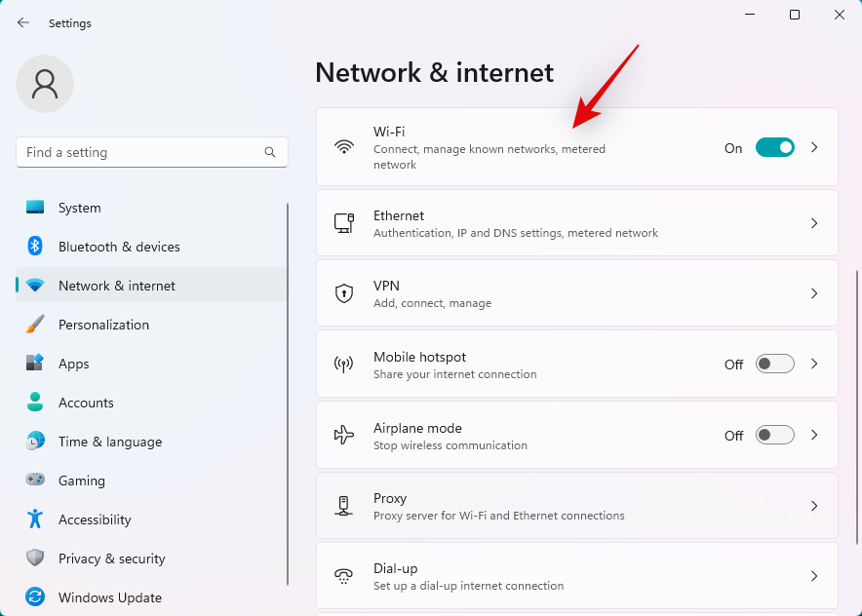Expand the Ethernet settings chevron
Viewport: 862px width, 616px height.
[814, 223]
